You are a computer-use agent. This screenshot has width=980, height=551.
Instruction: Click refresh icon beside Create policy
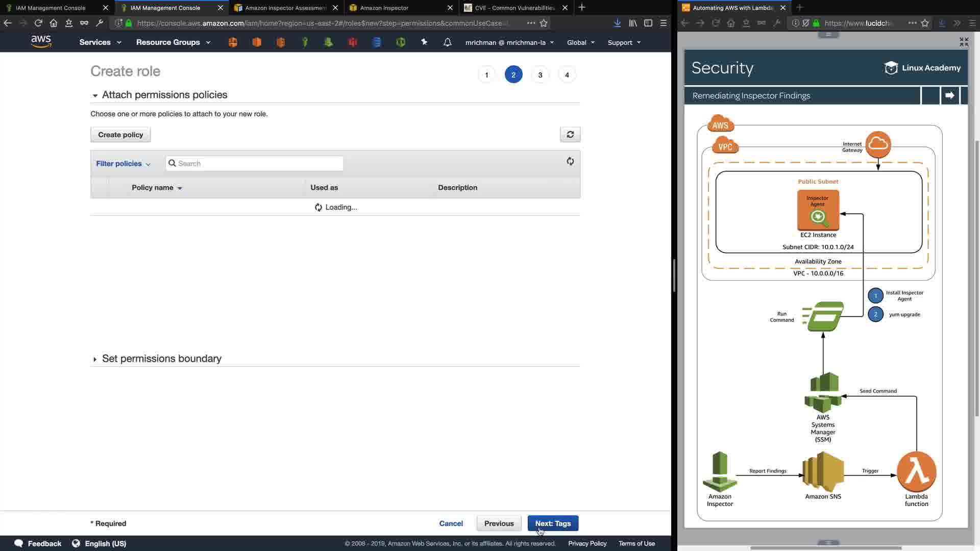click(570, 135)
